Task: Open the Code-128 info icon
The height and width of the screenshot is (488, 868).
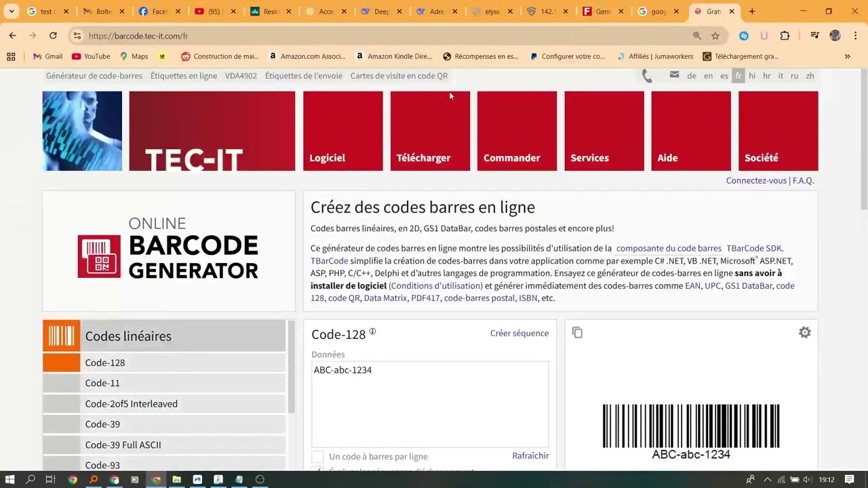Action: click(372, 331)
